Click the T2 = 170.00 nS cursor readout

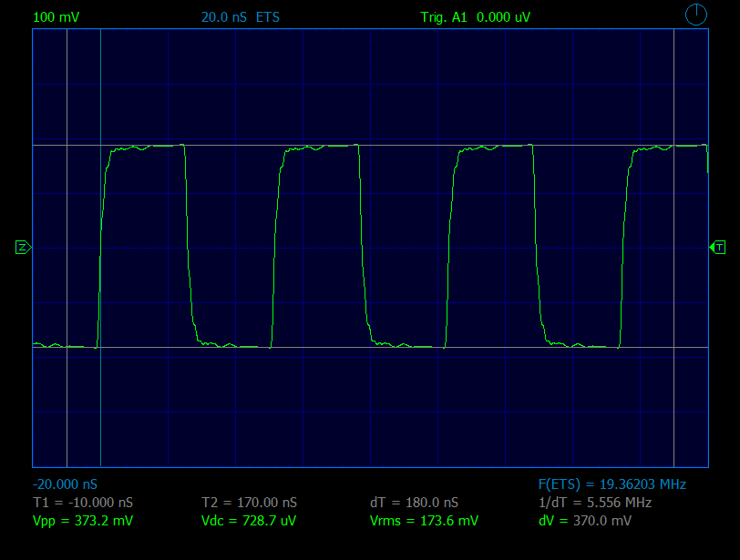(249, 503)
